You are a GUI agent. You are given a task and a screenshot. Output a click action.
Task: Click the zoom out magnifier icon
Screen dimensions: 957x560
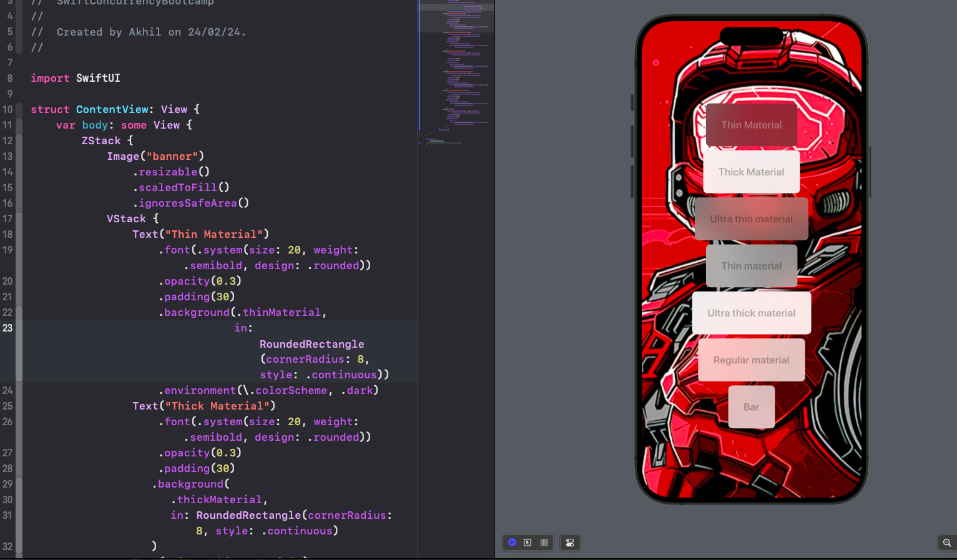tap(946, 543)
